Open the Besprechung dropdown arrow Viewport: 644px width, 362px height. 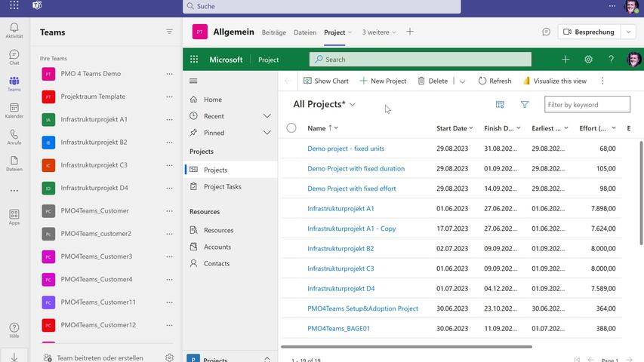pos(628,32)
